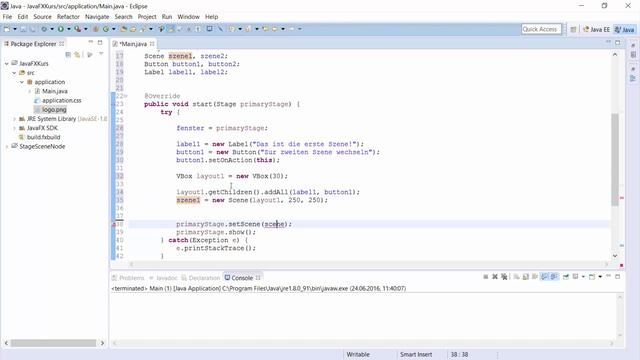This screenshot has height=360, width=640.
Task: Click the Smart Insert status bar entry
Action: [x=416, y=355]
